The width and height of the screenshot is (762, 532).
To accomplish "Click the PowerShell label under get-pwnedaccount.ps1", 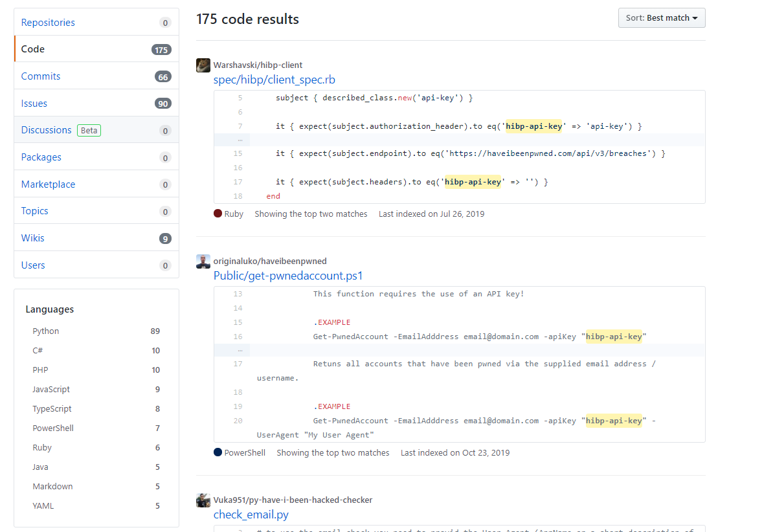I will click(x=245, y=453).
